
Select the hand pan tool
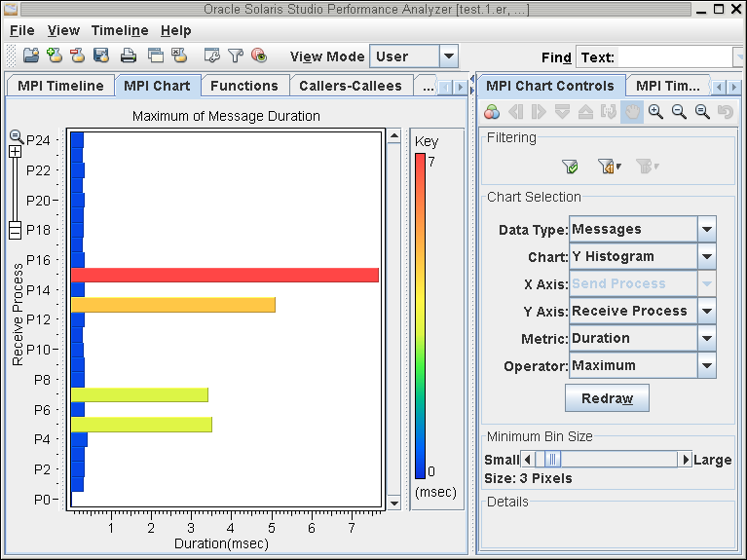coord(632,112)
